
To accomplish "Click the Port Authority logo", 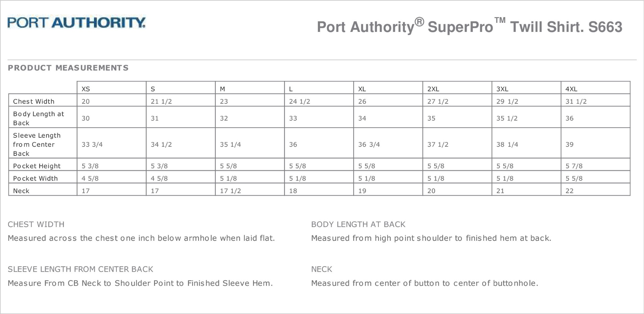I will click(x=77, y=23).
